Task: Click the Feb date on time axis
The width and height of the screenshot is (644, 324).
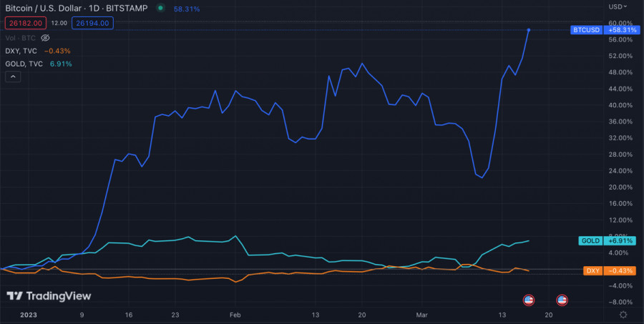Action: pyautogui.click(x=235, y=314)
